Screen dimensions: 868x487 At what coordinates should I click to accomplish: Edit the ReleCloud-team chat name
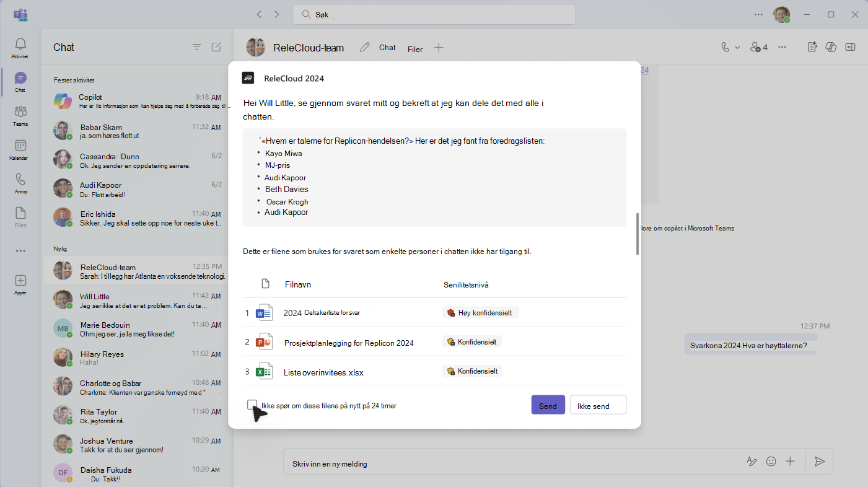pyautogui.click(x=365, y=47)
